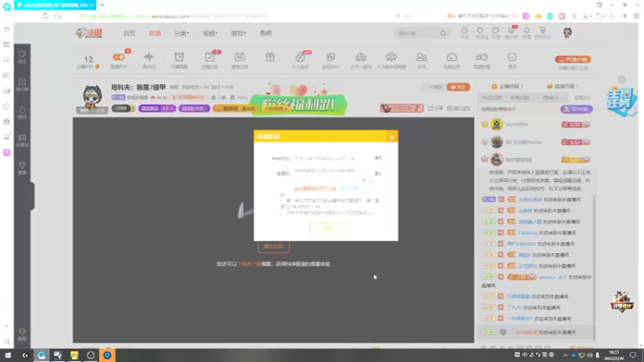
Task: Open JASON's ranking avatar
Action: point(497,124)
